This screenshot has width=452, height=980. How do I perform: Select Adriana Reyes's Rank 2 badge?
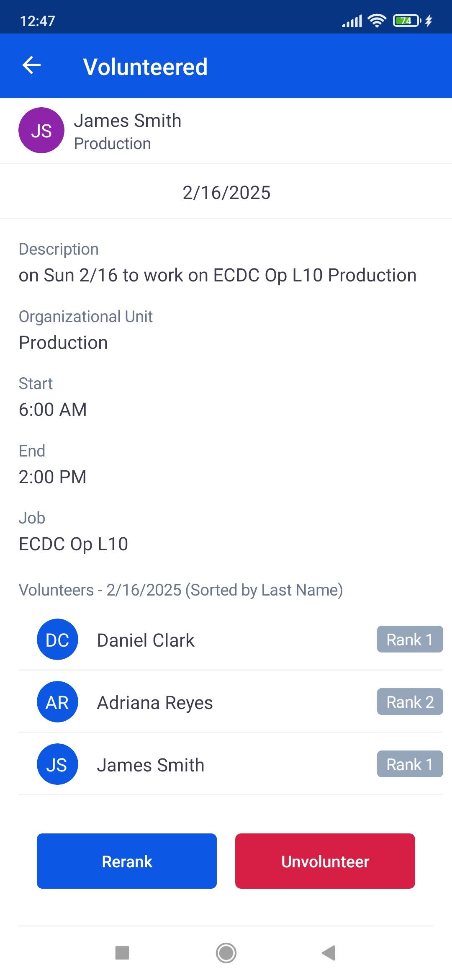[410, 701]
